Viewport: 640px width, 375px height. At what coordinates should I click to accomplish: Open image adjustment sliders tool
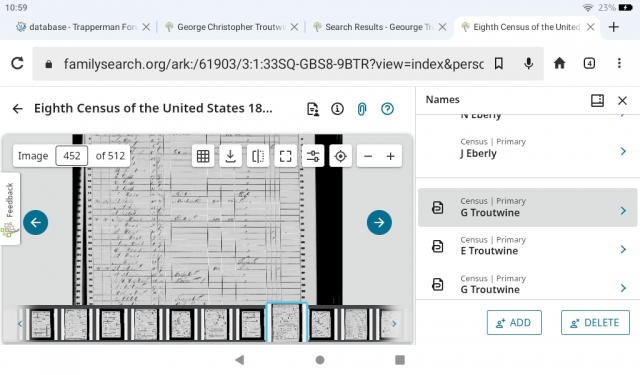pyautogui.click(x=313, y=156)
